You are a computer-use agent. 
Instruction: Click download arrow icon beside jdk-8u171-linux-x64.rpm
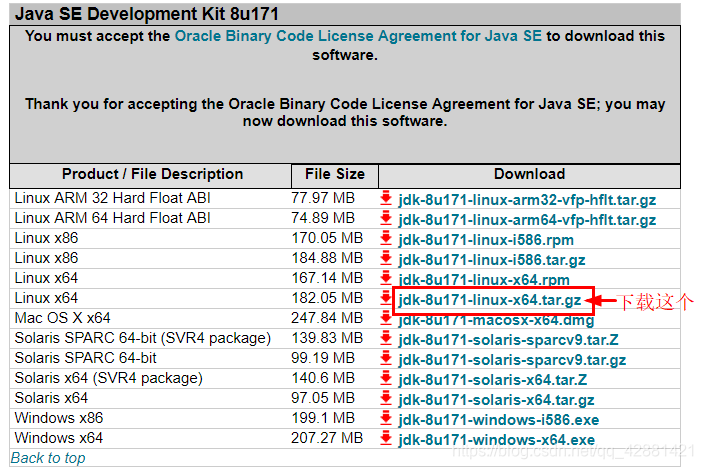click(386, 278)
